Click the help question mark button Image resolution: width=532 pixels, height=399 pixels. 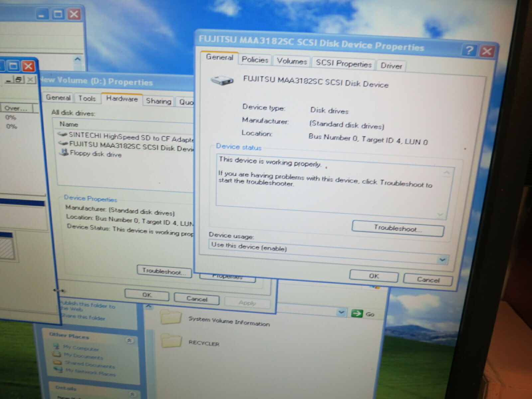469,51
